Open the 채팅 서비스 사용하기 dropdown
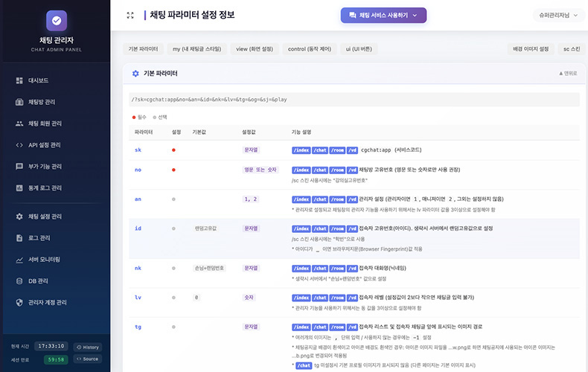Screen dimensions: 588x372 pyautogui.click(x=383, y=16)
